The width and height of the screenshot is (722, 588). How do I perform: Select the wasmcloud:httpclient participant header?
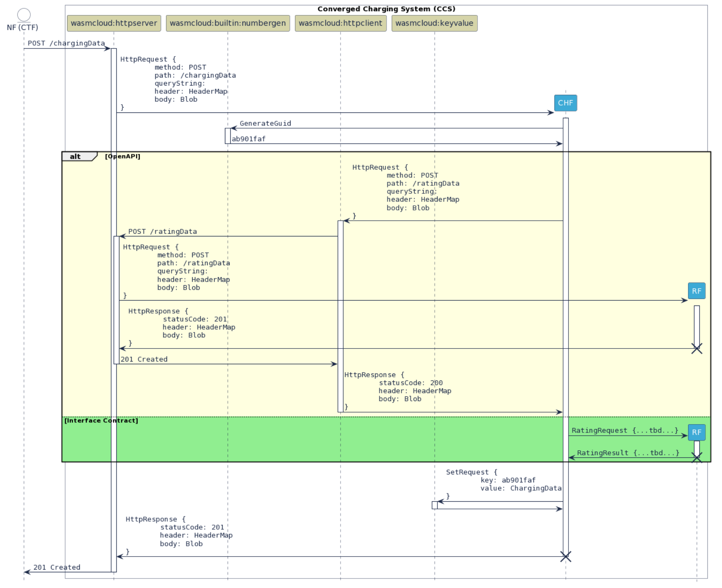(340, 23)
